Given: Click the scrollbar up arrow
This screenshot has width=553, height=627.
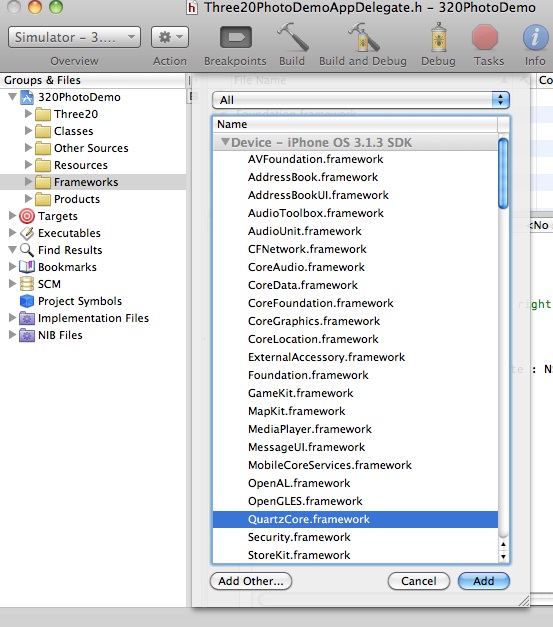Looking at the screenshot, I should pyautogui.click(x=503, y=544).
